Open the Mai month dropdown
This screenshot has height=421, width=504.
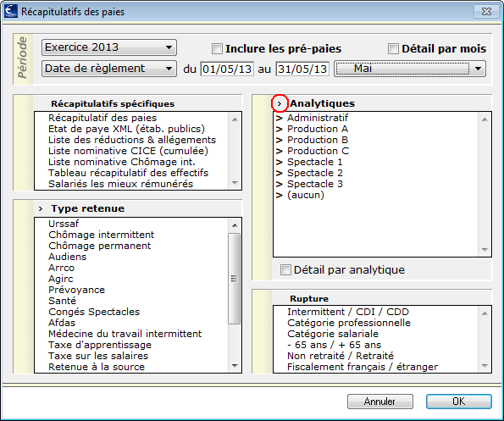tap(410, 69)
